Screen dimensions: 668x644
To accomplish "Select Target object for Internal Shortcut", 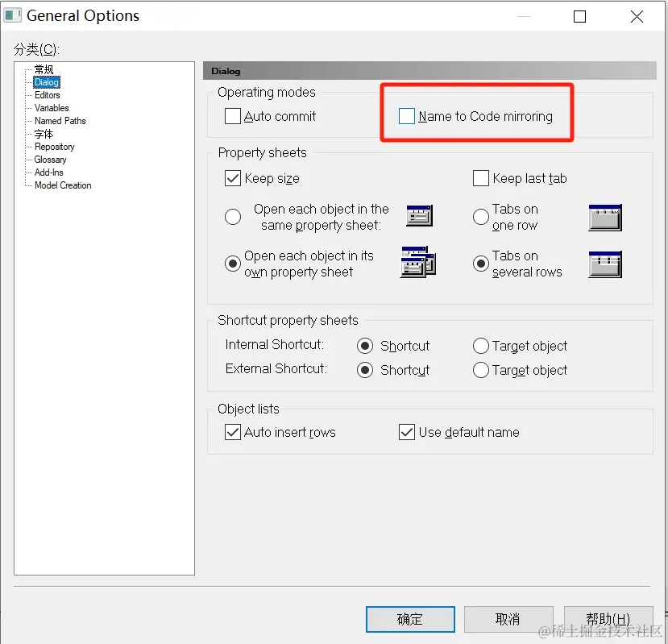I will point(480,346).
